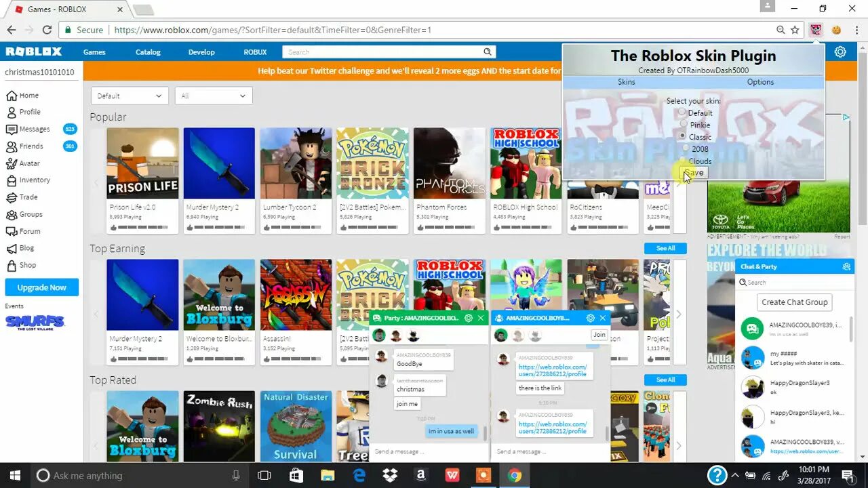
Task: Open Forum from the sidebar
Action: 23,231
